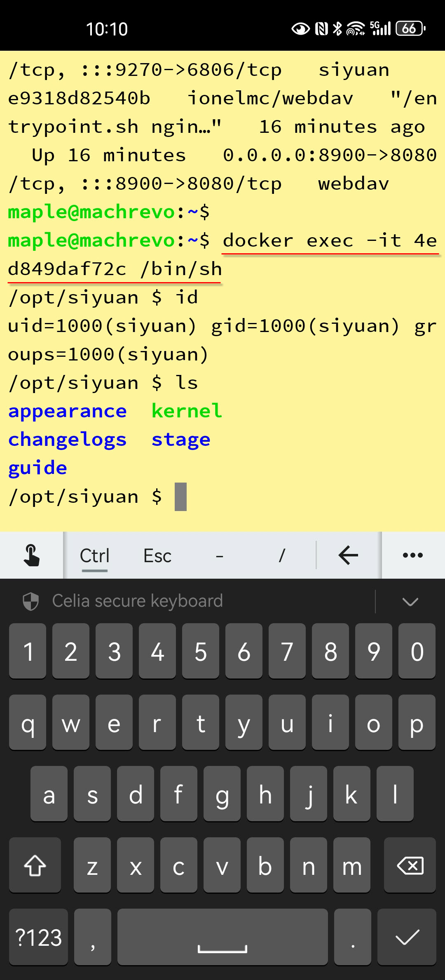
Task: Tap the comma key
Action: point(93,937)
